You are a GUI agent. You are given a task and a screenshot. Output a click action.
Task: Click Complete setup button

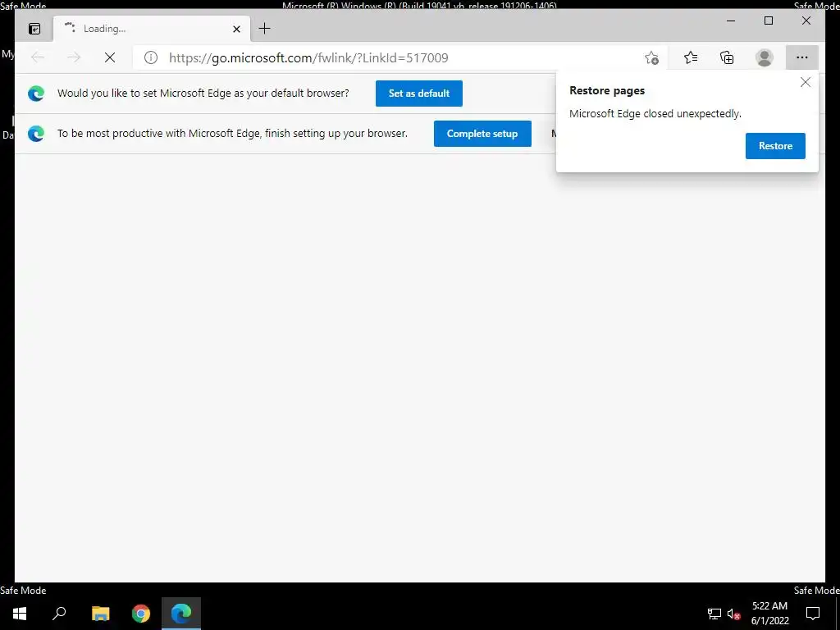(x=482, y=134)
